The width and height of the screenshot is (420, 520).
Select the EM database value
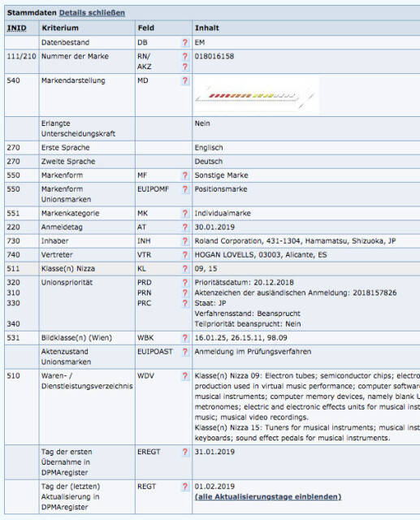[200, 43]
